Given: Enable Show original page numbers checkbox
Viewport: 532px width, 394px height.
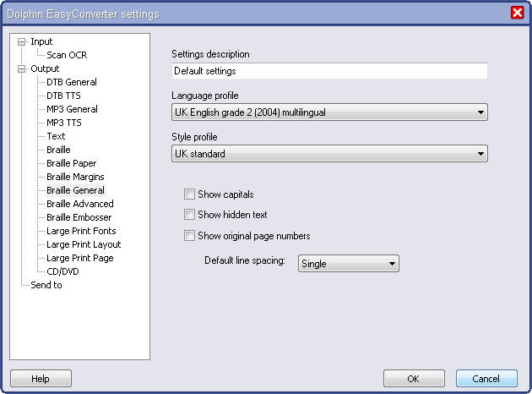Looking at the screenshot, I should point(189,236).
